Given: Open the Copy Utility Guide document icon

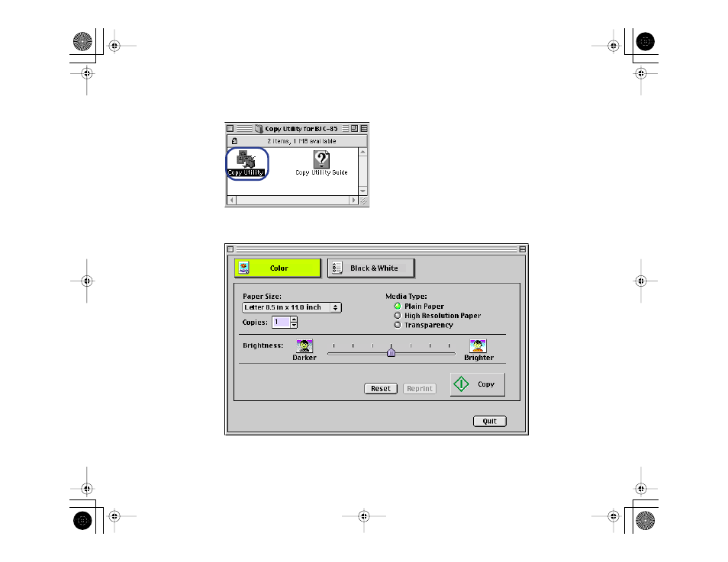Looking at the screenshot, I should point(322,159).
